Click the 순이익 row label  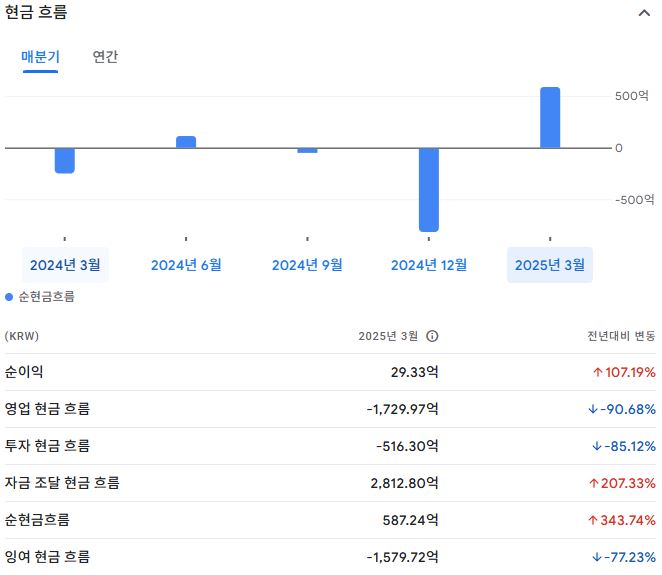coord(24,372)
